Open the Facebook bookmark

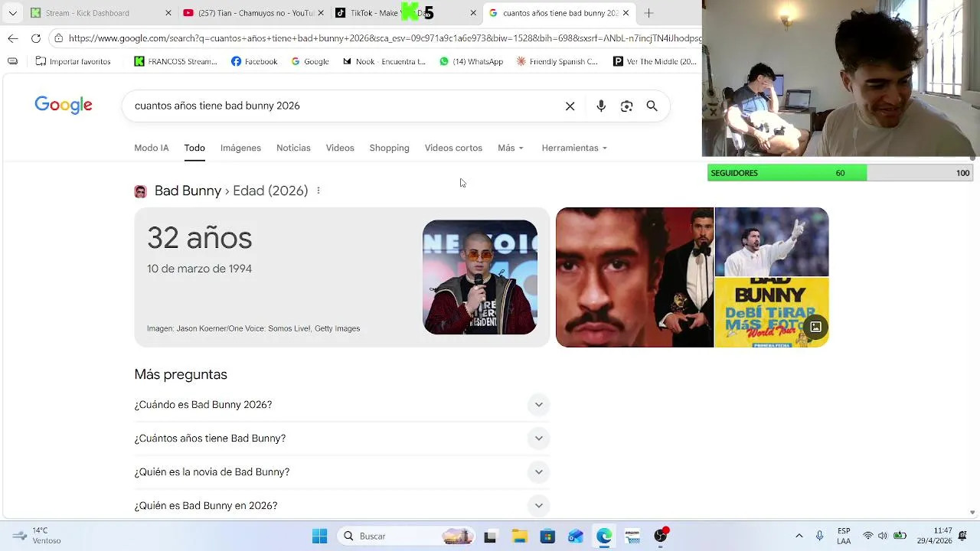[x=254, y=61]
